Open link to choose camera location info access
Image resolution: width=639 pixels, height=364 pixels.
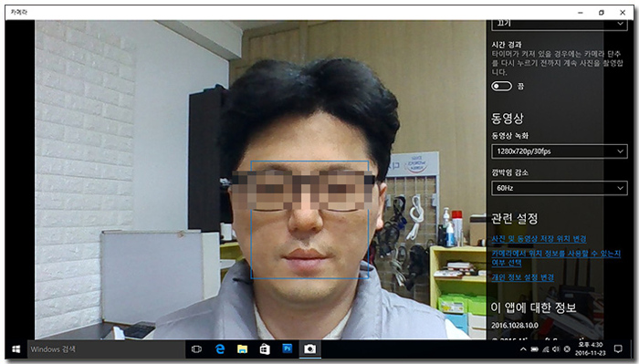click(556, 258)
